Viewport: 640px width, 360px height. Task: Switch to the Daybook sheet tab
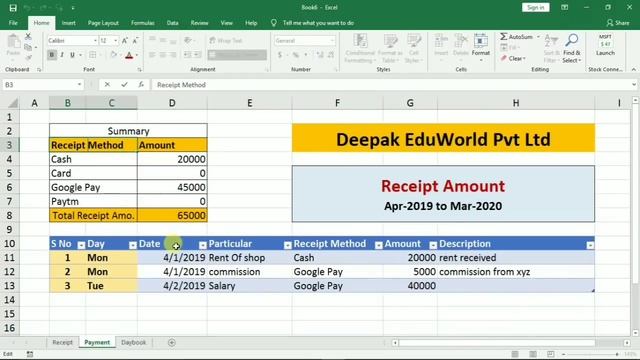point(133,342)
